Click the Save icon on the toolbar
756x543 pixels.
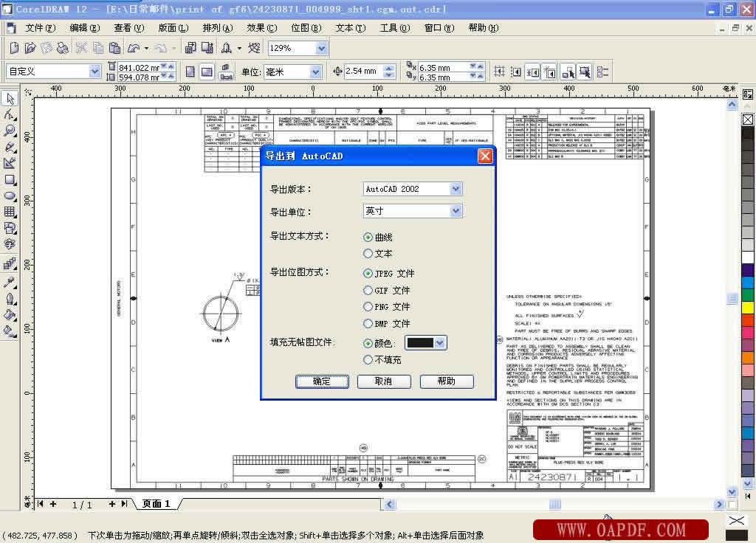[x=47, y=48]
